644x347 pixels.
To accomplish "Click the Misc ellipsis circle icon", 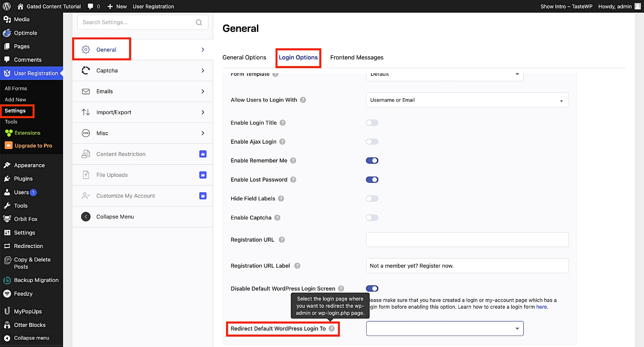I will (x=86, y=133).
